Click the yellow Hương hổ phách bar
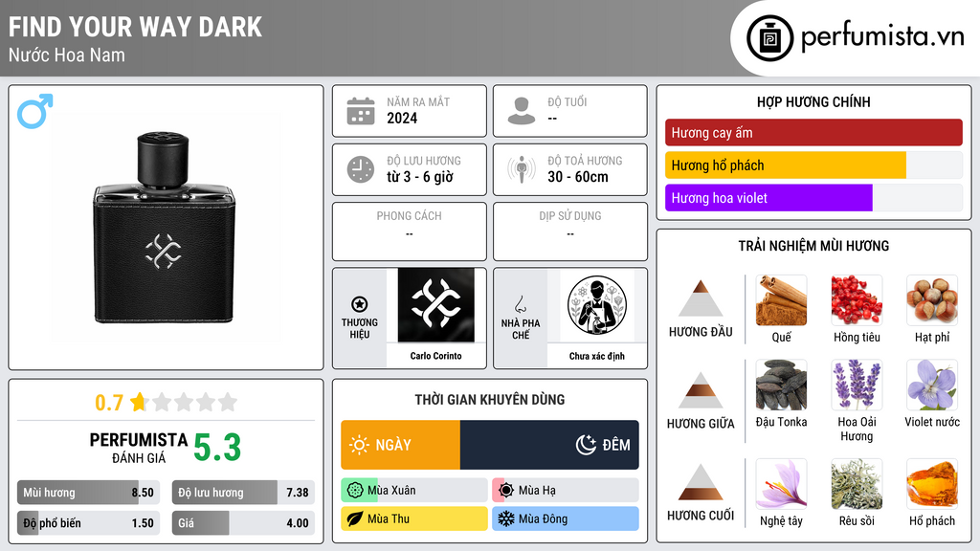Image resolution: width=980 pixels, height=551 pixels. pyautogui.click(x=786, y=165)
